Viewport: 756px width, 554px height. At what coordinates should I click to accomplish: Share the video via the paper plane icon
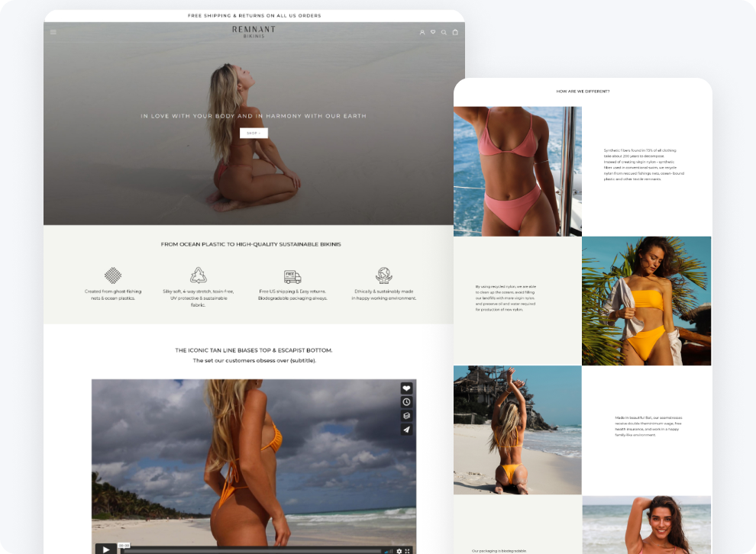(x=405, y=429)
